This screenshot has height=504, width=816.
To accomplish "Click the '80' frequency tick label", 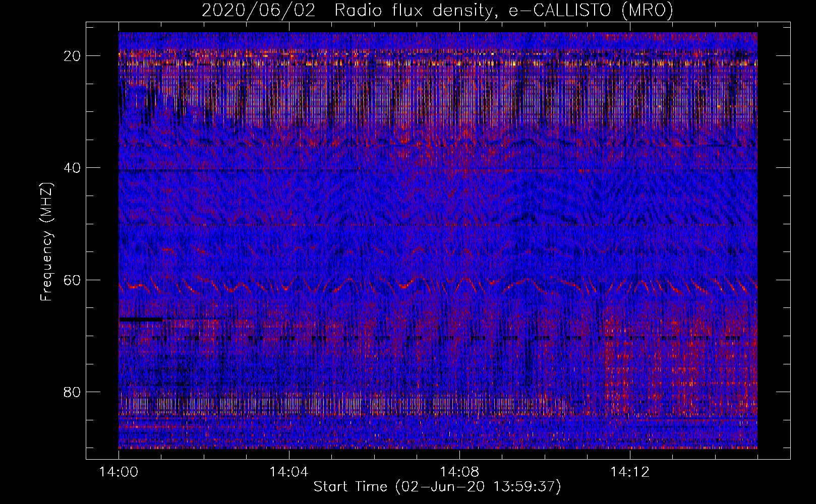I will (x=73, y=392).
